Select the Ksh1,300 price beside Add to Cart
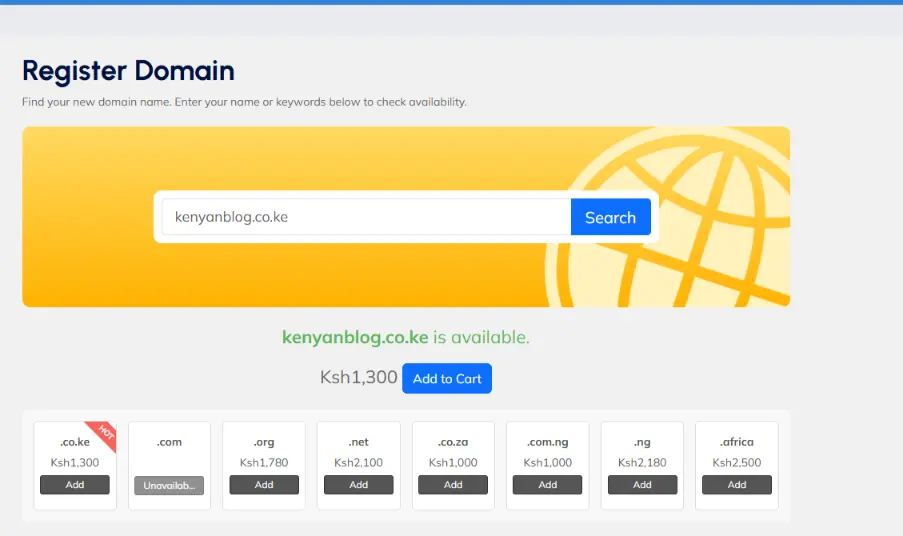This screenshot has width=903, height=536. point(358,377)
